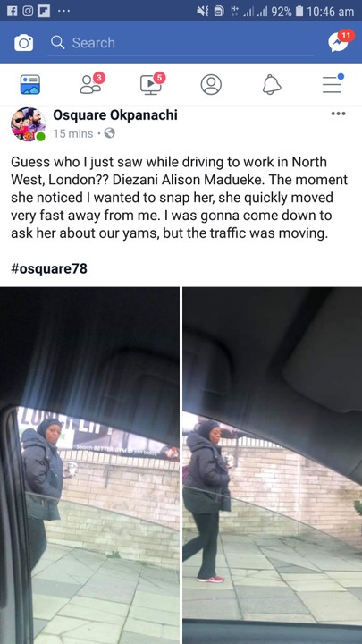Tap the Search field
Viewport: 362px width, 644px height.
(x=181, y=43)
